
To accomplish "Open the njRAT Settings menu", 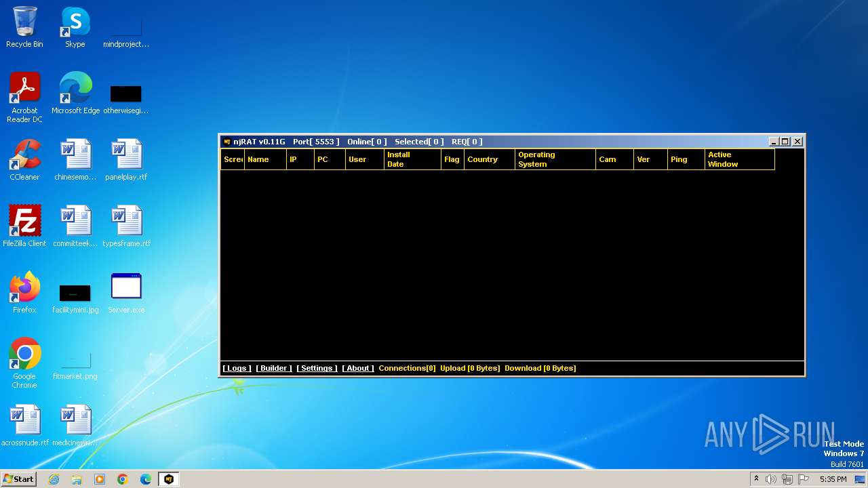I will [317, 368].
